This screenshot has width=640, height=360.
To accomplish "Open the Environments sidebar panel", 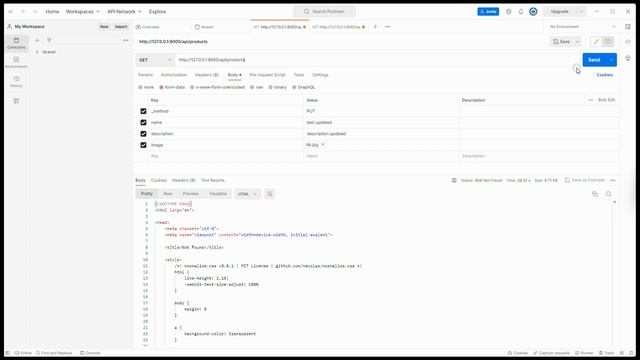I will click(16, 62).
